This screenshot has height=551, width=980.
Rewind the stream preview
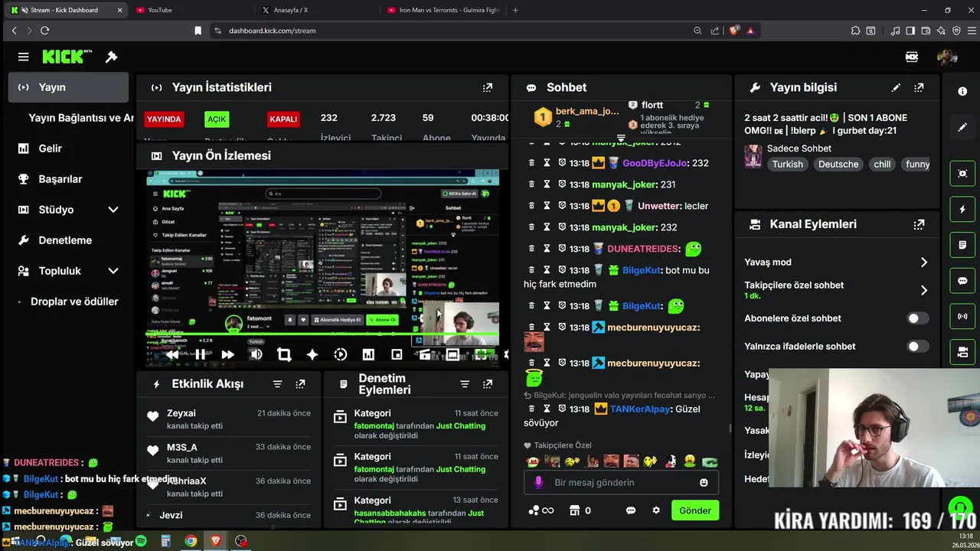pyautogui.click(x=172, y=354)
